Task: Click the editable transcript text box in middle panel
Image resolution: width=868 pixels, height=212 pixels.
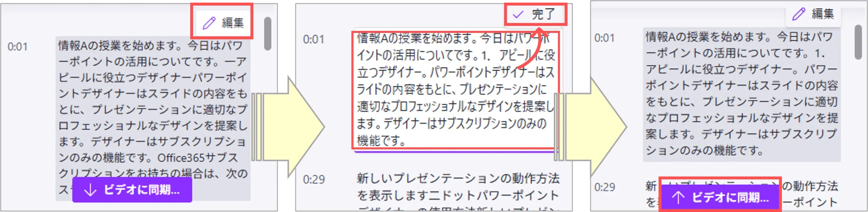Action: [x=454, y=90]
